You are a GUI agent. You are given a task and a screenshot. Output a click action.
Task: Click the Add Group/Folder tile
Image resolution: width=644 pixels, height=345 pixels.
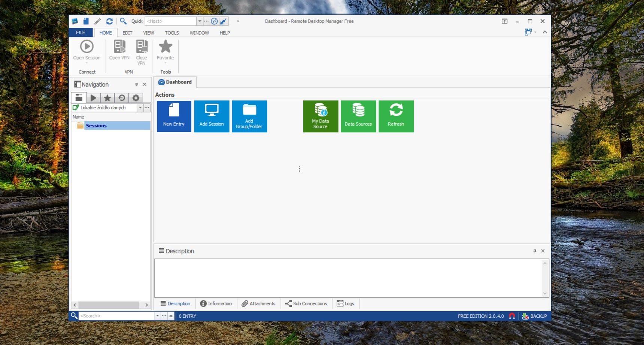tap(249, 116)
